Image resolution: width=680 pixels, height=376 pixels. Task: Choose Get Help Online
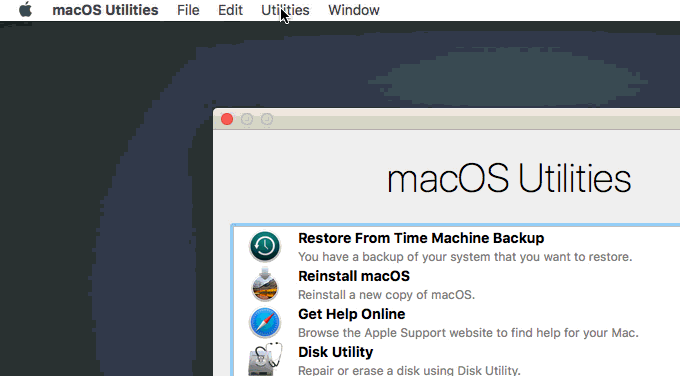click(351, 314)
